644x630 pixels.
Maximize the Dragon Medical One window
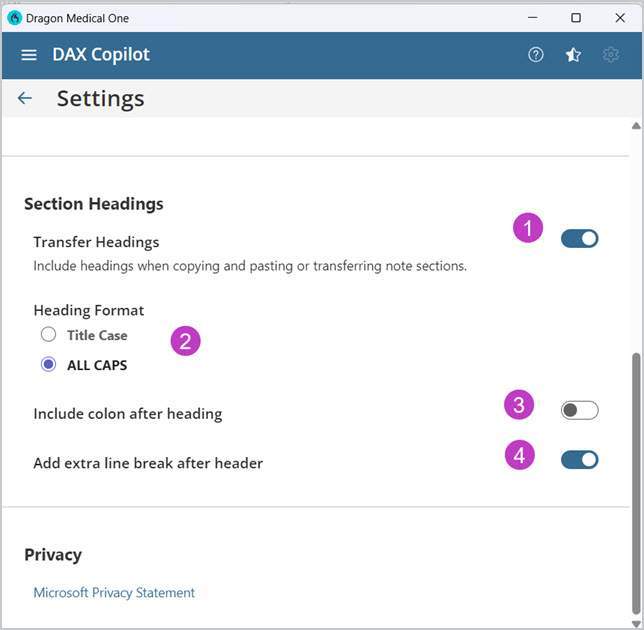[x=576, y=18]
